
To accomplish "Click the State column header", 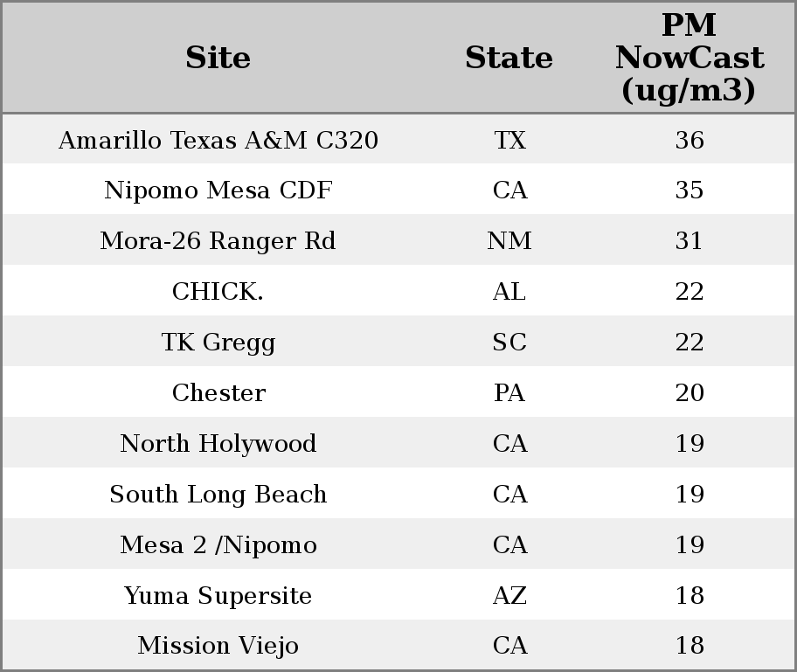I will [509, 58].
